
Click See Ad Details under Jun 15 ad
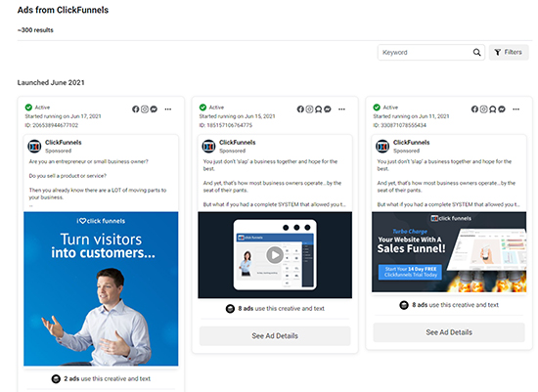[x=275, y=335]
